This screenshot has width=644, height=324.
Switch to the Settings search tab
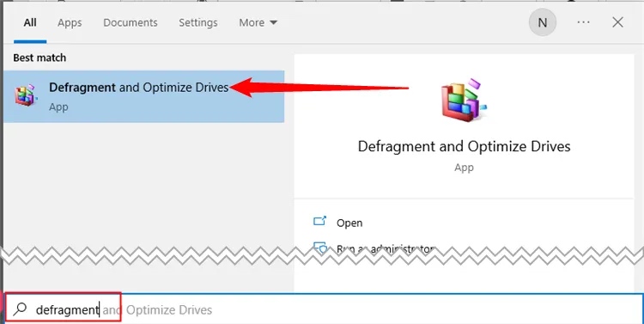pyautogui.click(x=198, y=22)
